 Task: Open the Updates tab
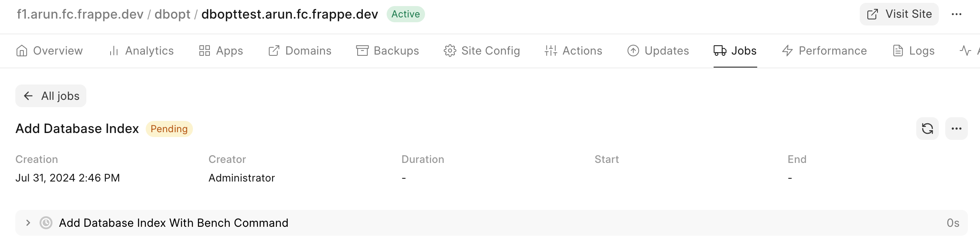click(x=658, y=51)
